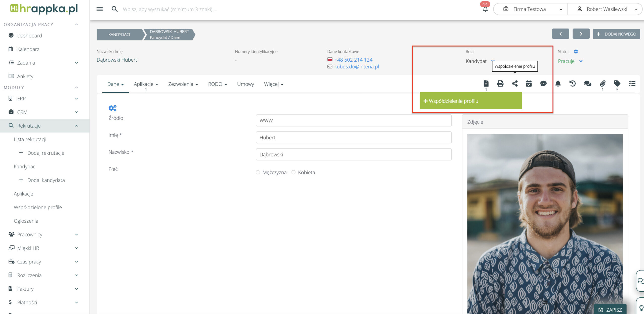Screen dimensions: 644x314
Task: Click the status settings gear icon
Action: pos(576,52)
